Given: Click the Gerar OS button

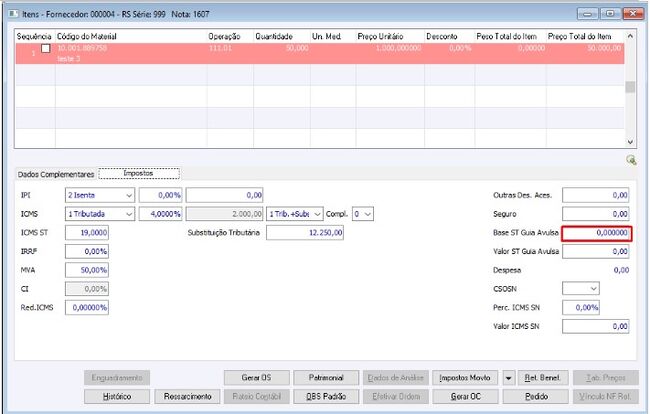Looking at the screenshot, I should coord(257,378).
